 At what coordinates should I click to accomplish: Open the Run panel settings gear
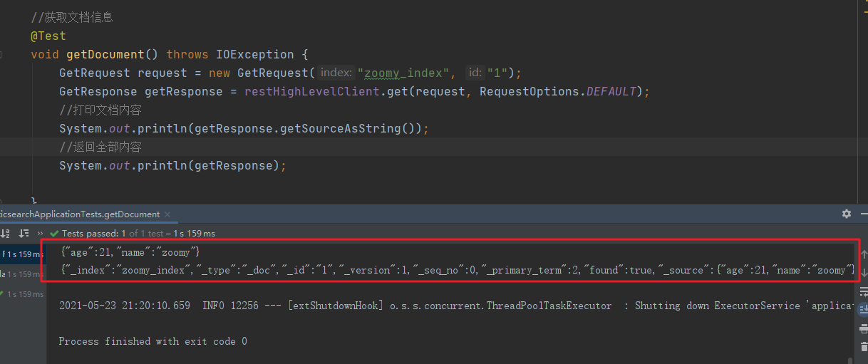pos(847,214)
